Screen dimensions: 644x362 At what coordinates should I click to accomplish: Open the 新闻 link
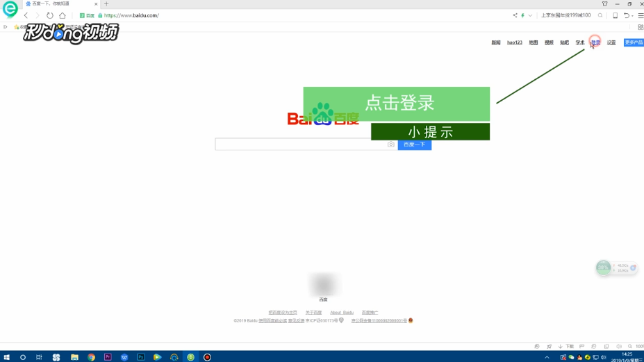tap(496, 42)
